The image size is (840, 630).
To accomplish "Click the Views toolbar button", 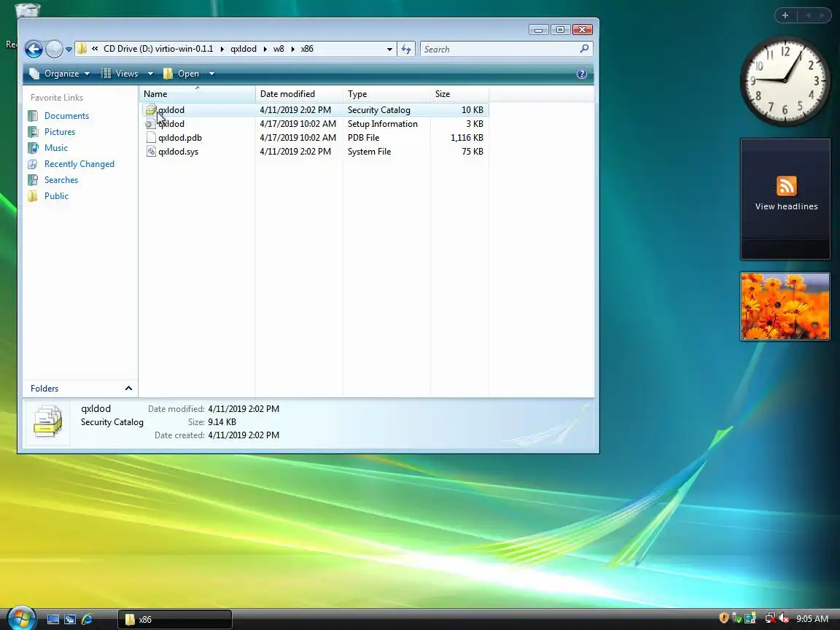I will click(120, 74).
